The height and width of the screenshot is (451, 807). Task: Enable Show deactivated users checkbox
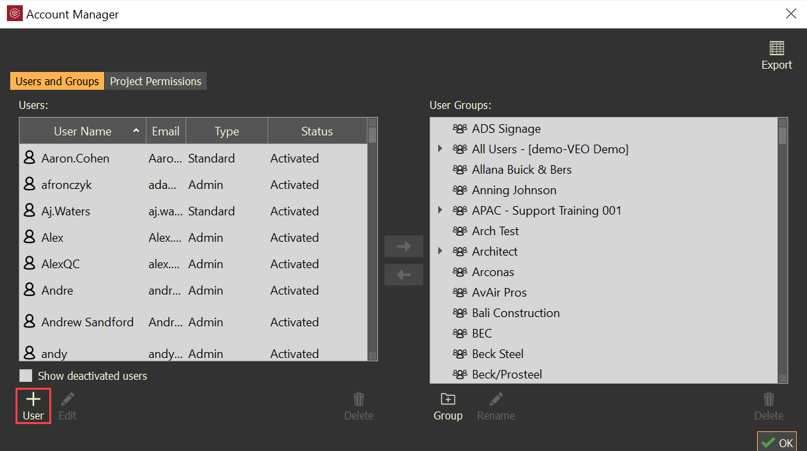26,376
